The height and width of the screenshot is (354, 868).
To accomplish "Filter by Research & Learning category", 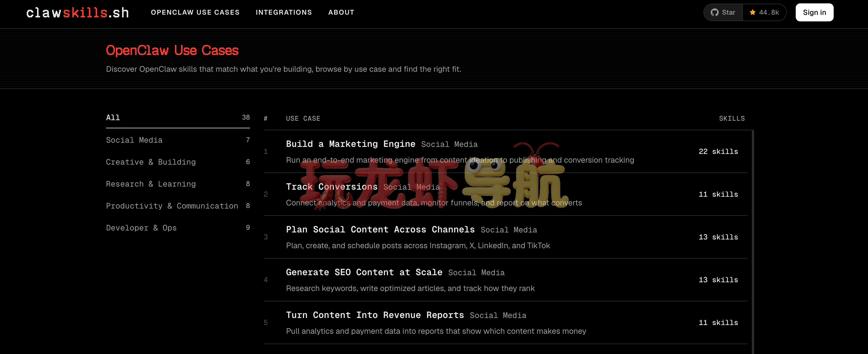I will coord(178,184).
